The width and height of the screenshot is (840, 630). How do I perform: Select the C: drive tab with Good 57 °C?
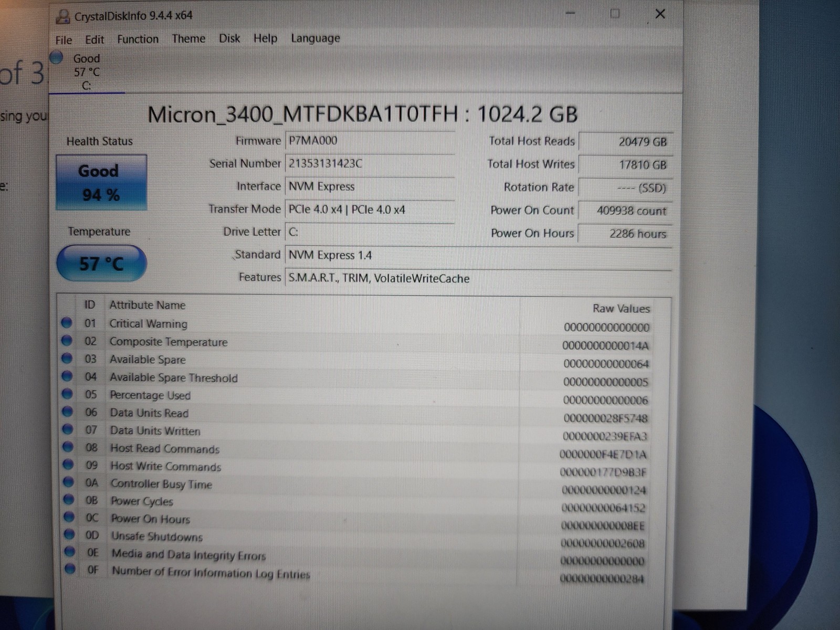pyautogui.click(x=87, y=72)
